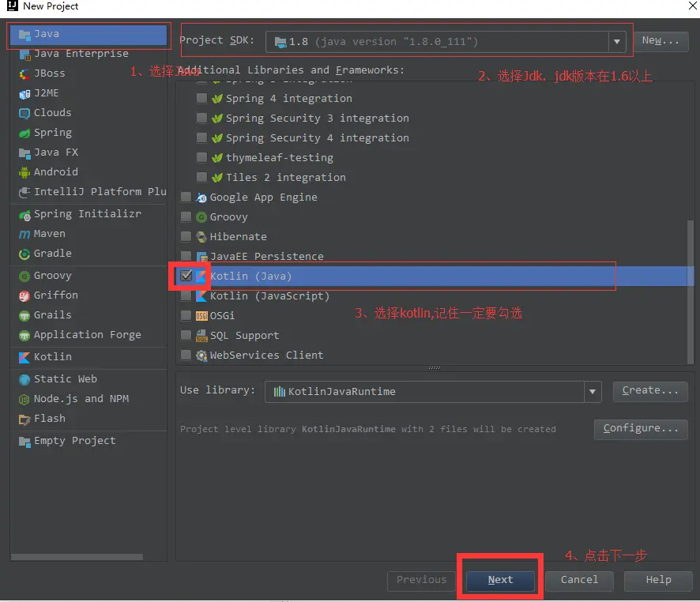
Task: Pick the Groovy icon in left sidebar
Action: tap(24, 276)
